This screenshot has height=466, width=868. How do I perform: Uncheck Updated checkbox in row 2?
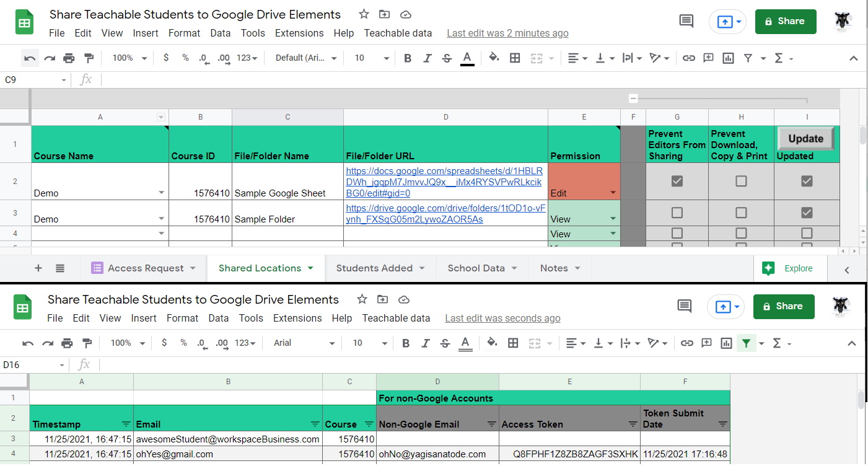click(x=807, y=181)
